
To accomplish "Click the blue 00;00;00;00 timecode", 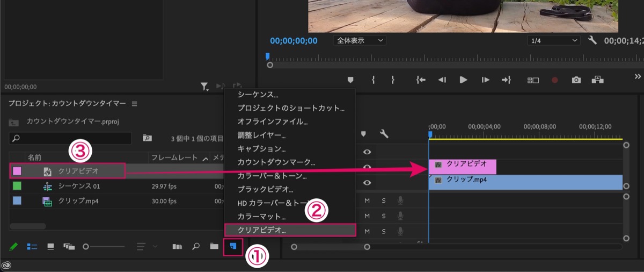I will (294, 40).
